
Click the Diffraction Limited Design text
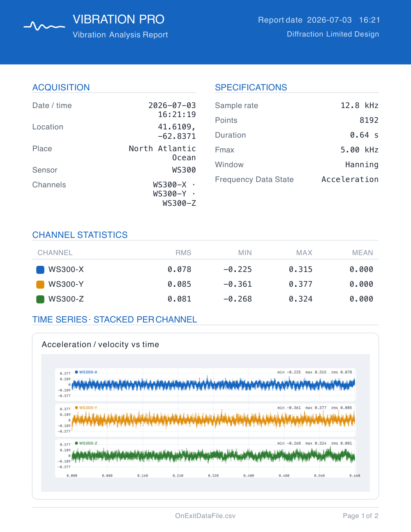333,34
